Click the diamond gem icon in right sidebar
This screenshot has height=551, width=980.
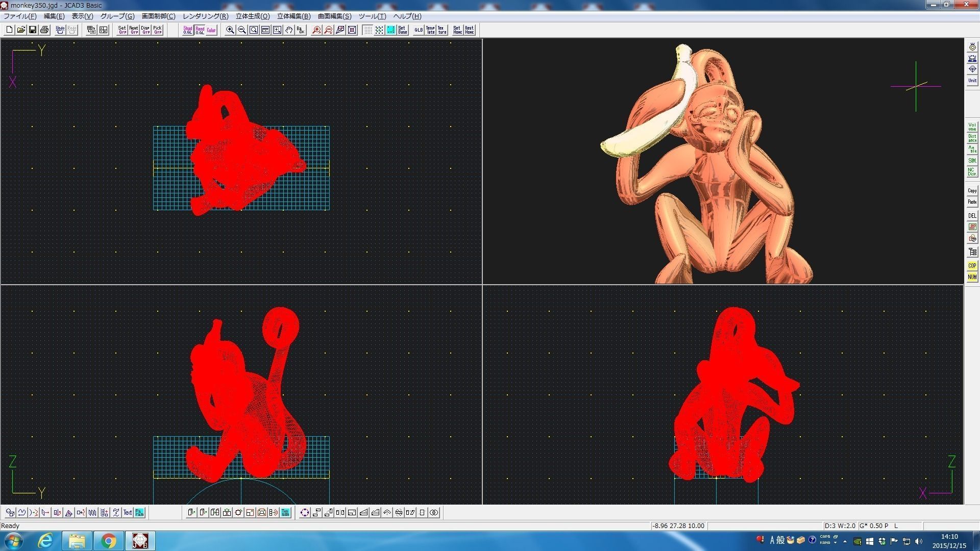pos(972,69)
